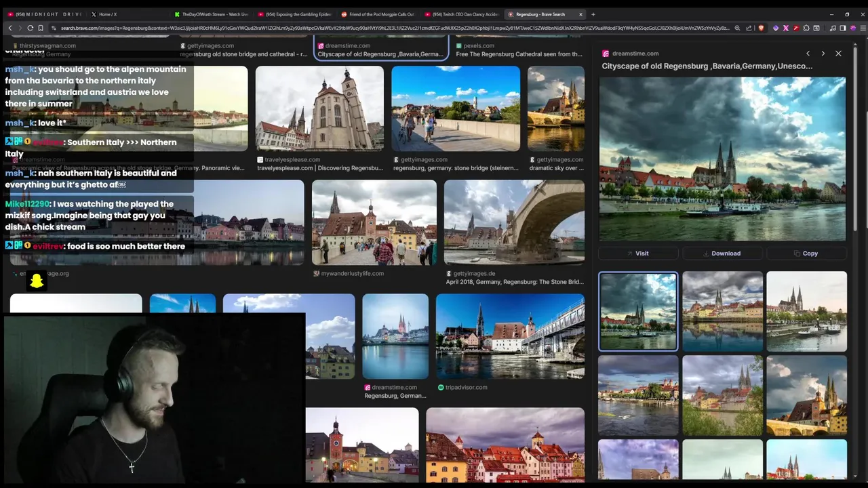Click tripadvisor.com source label

(467, 388)
